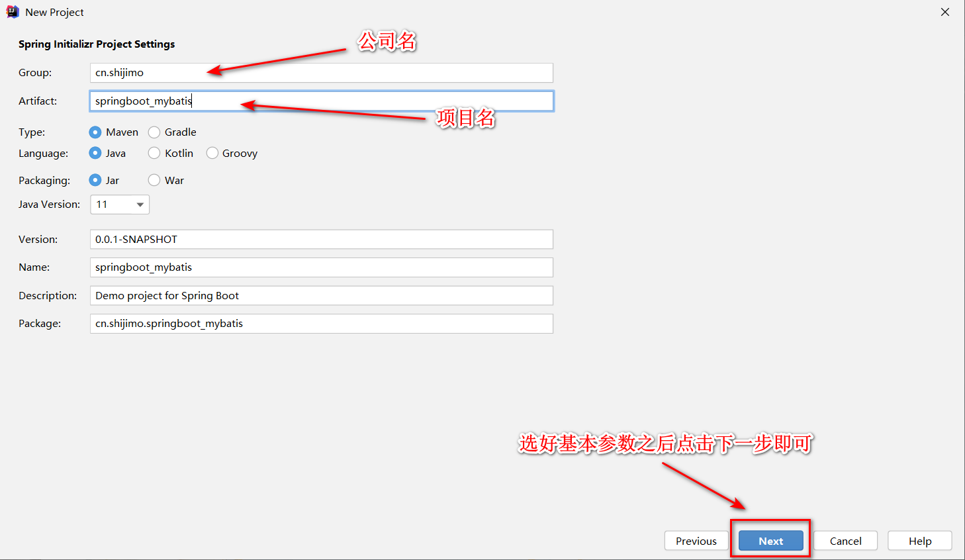Screen dimensions: 965x560
Task: Open Help for project settings
Action: pyautogui.click(x=920, y=541)
